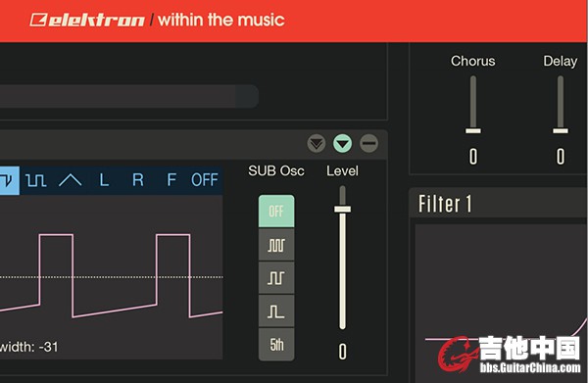Select SUB Osc triple pulse wave
Image resolution: width=588 pixels, height=383 pixels.
point(276,245)
